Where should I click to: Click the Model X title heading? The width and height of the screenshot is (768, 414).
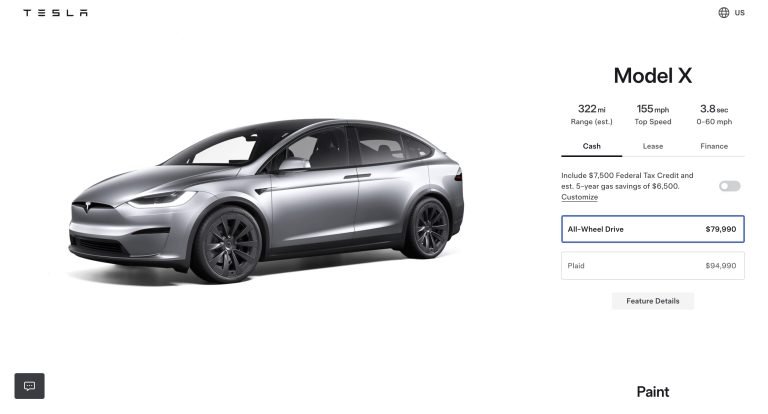tap(652, 76)
